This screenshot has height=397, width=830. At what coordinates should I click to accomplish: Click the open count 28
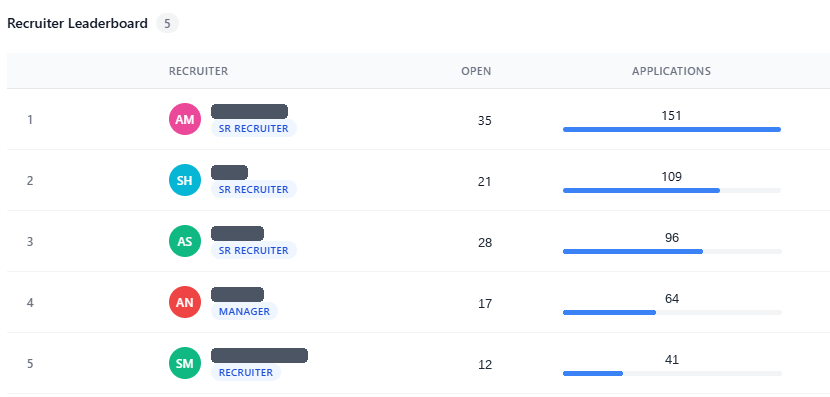point(484,242)
